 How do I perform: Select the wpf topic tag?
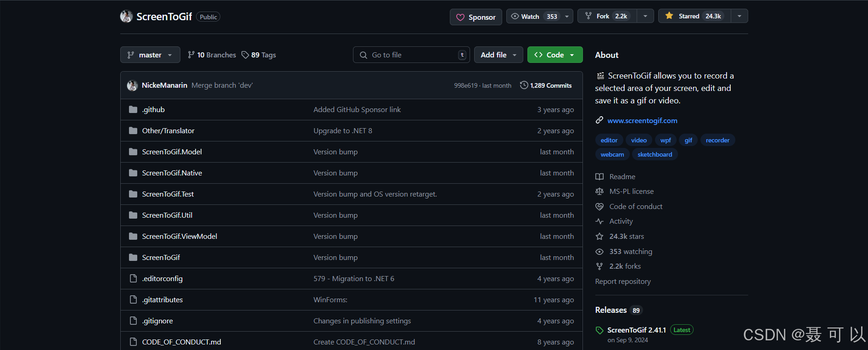point(666,140)
